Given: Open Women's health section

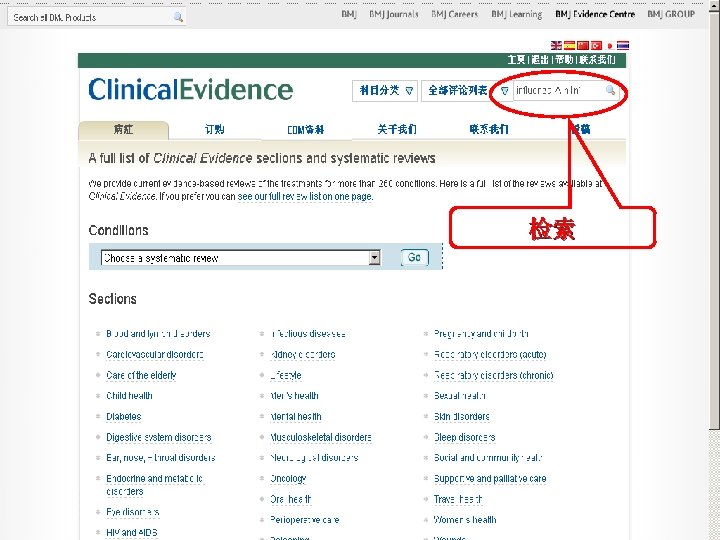Looking at the screenshot, I should 465,520.
